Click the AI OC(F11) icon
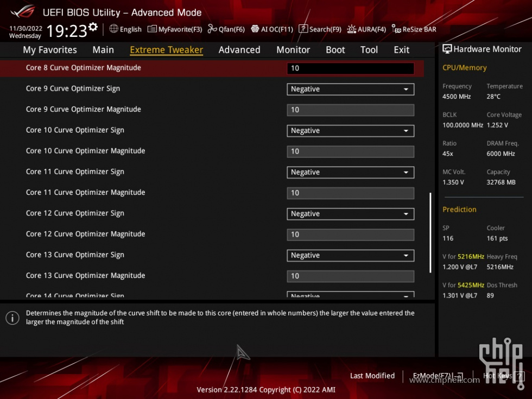Screen dimensions: 532x399 tap(255, 29)
